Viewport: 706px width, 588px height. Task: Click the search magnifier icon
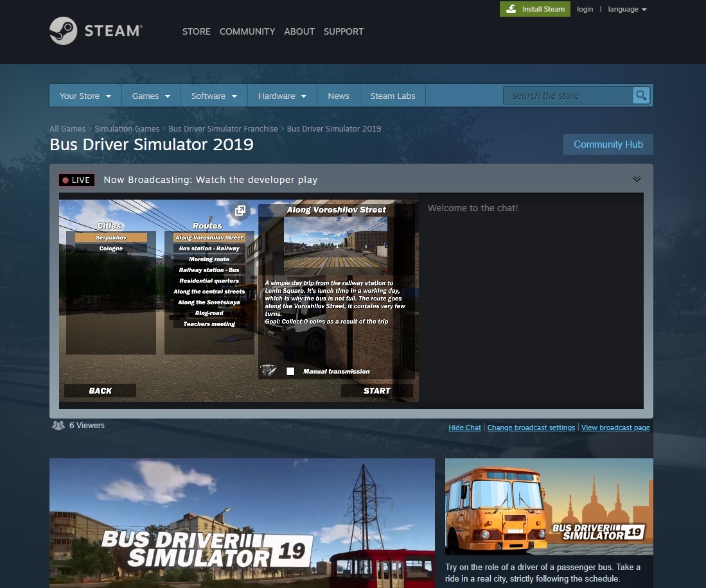[641, 96]
